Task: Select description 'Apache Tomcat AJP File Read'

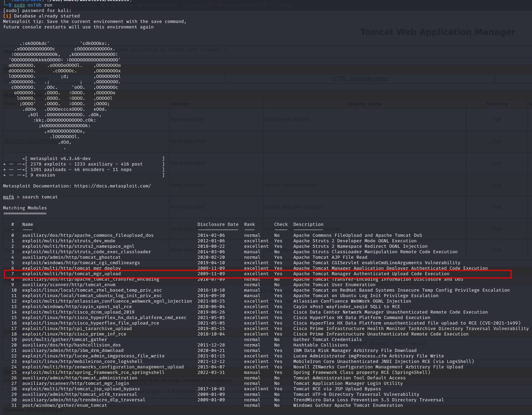Action: (x=330, y=257)
